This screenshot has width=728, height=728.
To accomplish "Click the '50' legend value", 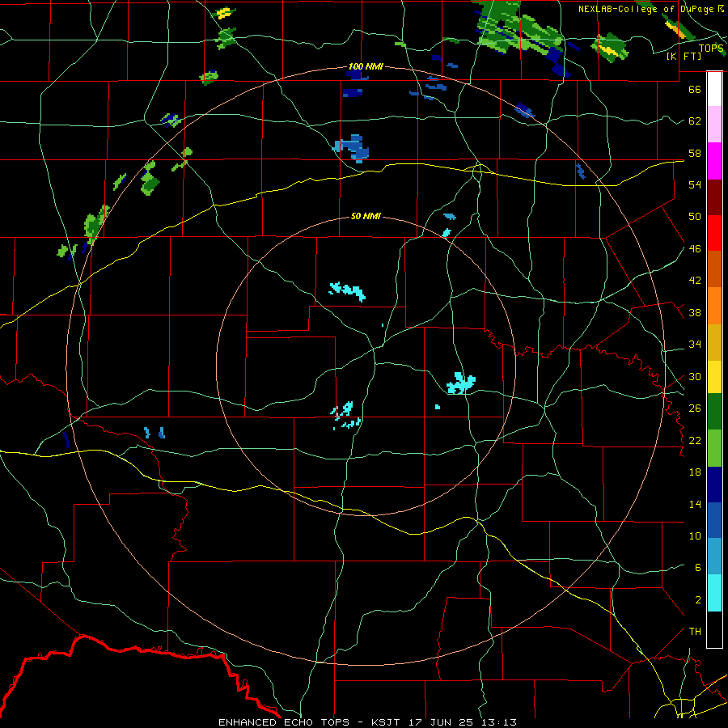I will coord(695,217).
